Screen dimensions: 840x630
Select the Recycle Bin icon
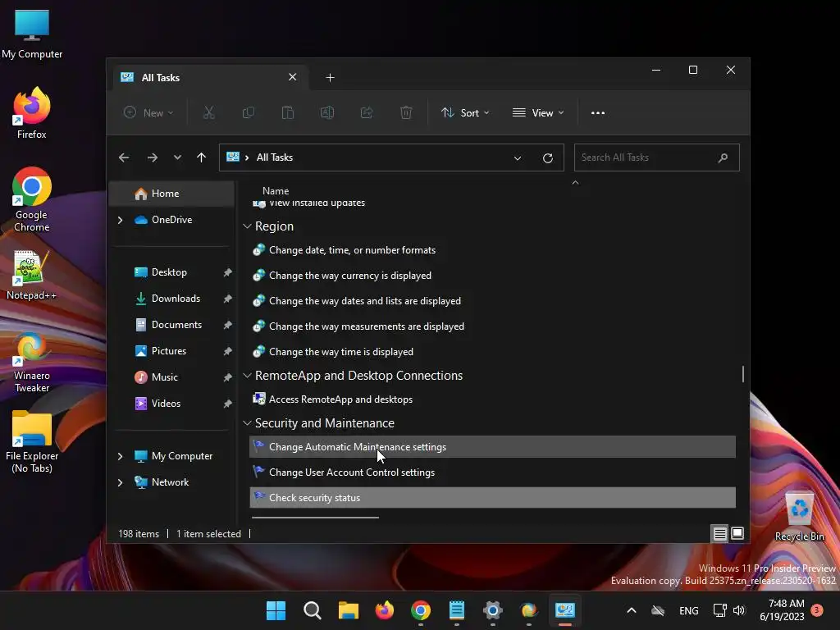point(800,517)
